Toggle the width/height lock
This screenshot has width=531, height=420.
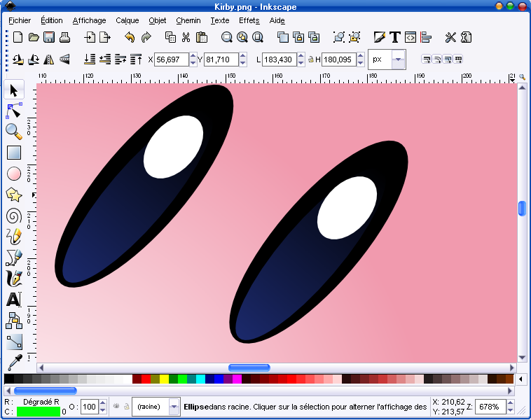[x=310, y=59]
